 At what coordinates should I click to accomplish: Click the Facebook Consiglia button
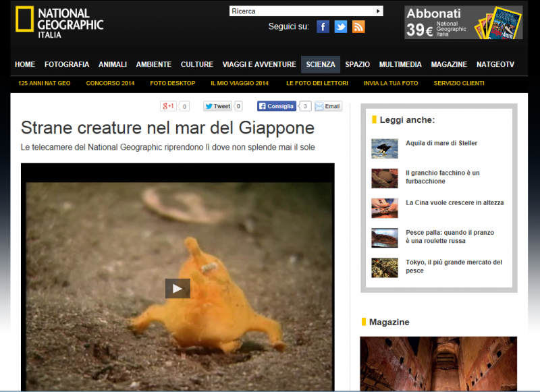pos(276,106)
